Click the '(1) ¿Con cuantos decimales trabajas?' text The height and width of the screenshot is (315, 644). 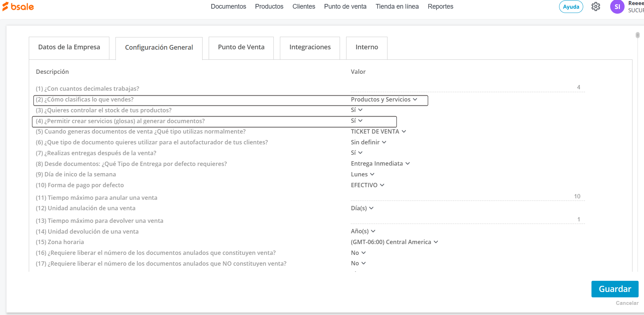pos(87,89)
